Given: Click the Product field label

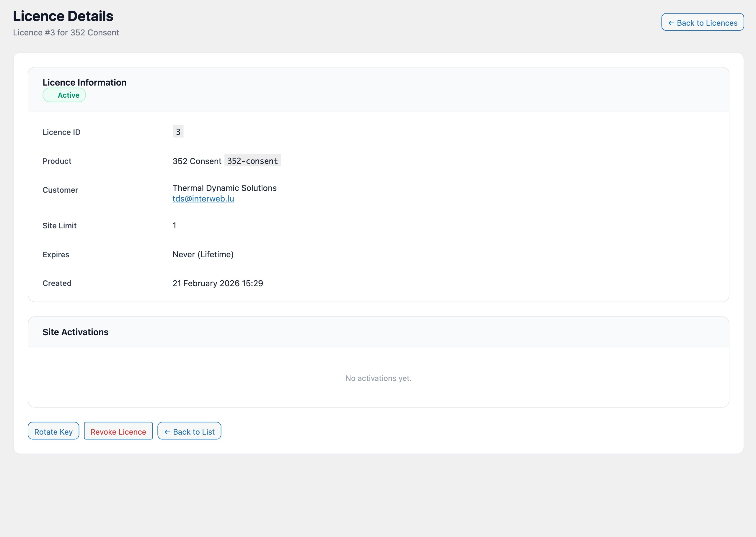Looking at the screenshot, I should click(x=57, y=161).
